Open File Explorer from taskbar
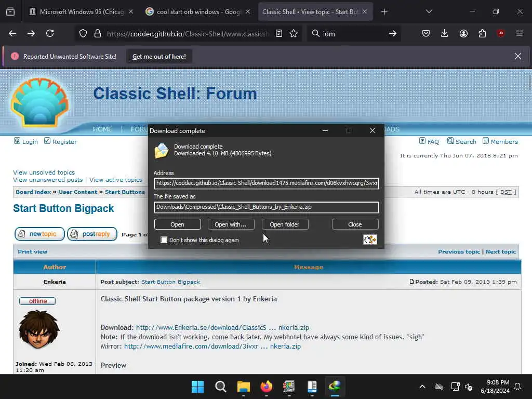Image resolution: width=532 pixels, height=399 pixels. pos(244,387)
